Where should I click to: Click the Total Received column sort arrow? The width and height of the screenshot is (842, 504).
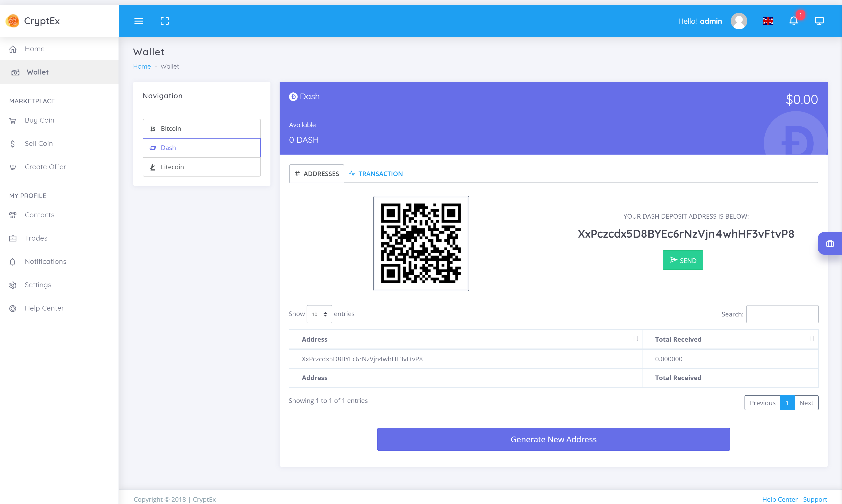click(811, 338)
